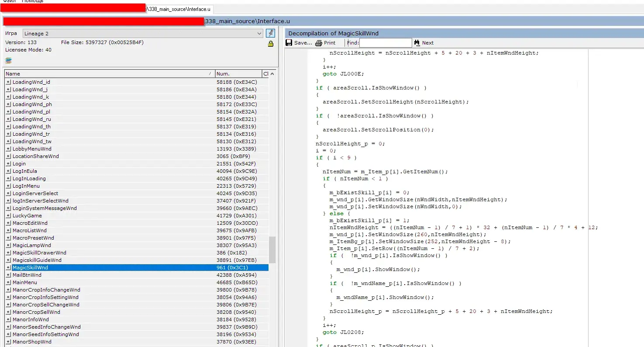Screen dimensions: 644x347
Task: Select the MagicLampWnd row
Action: pos(137,245)
